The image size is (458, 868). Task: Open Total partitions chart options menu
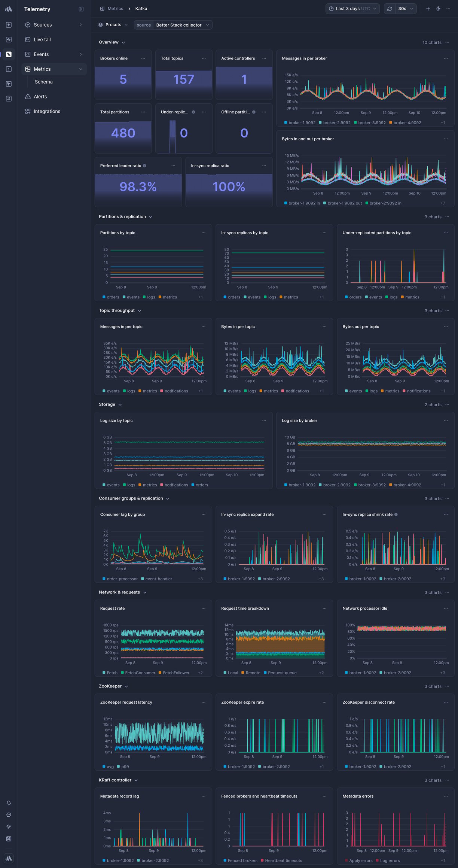pos(143,112)
